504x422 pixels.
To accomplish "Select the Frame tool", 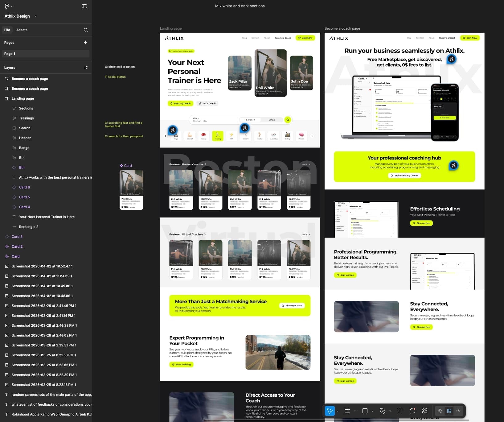I will [x=347, y=411].
